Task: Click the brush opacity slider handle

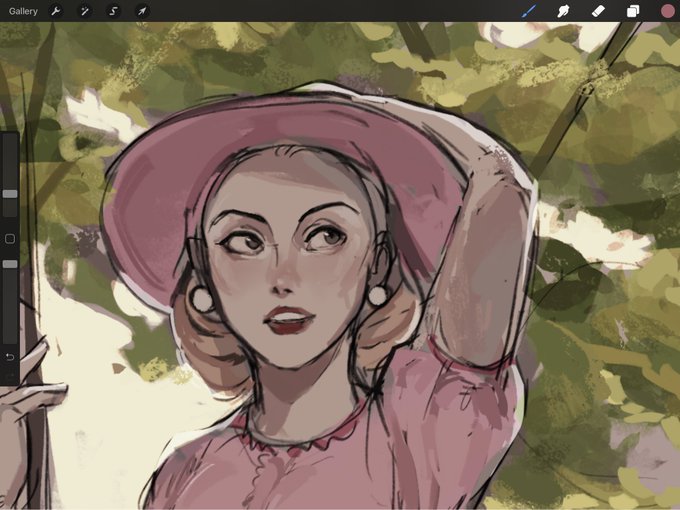Action: [x=10, y=264]
